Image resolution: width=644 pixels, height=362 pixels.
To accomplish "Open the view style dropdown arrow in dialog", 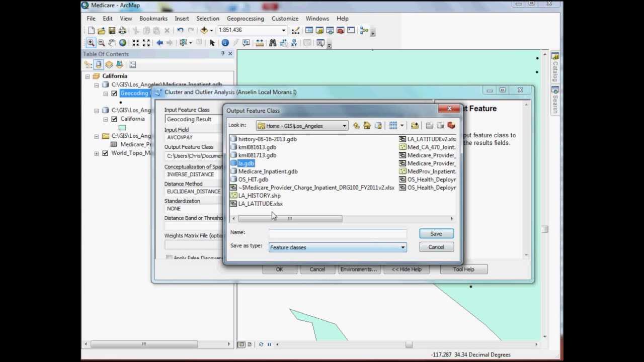I will pos(401,126).
